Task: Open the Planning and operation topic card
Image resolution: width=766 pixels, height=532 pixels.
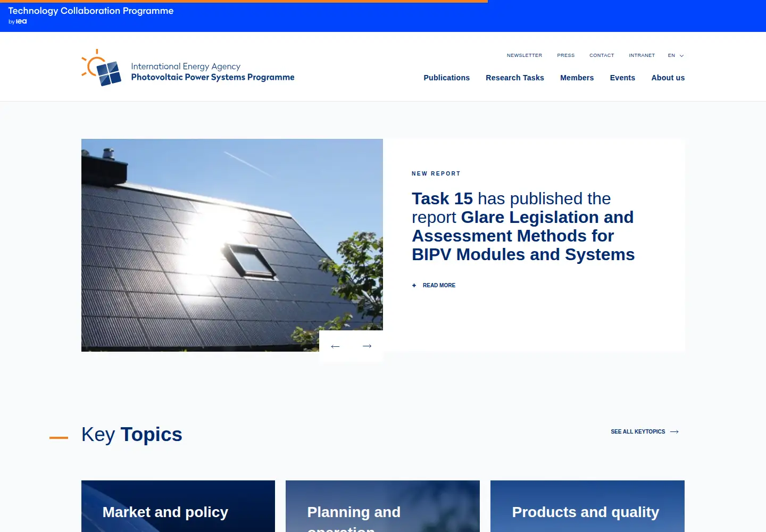Action: 382,506
